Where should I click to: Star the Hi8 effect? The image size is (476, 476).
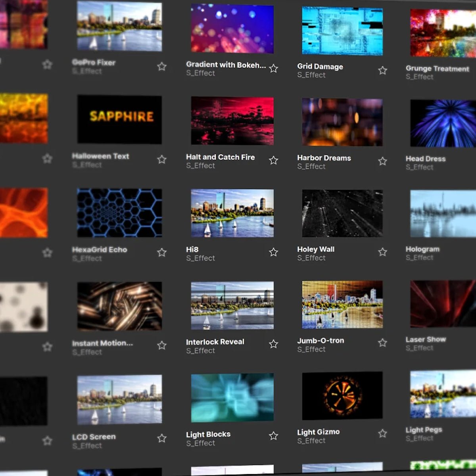[x=273, y=252]
